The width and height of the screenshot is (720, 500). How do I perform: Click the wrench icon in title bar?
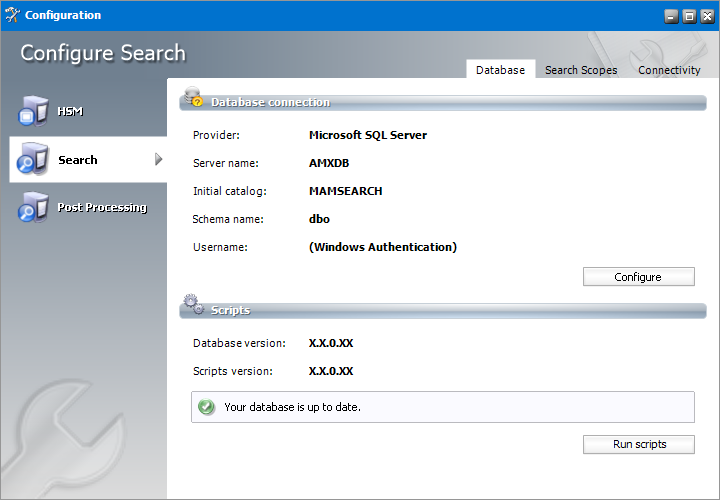12,15
